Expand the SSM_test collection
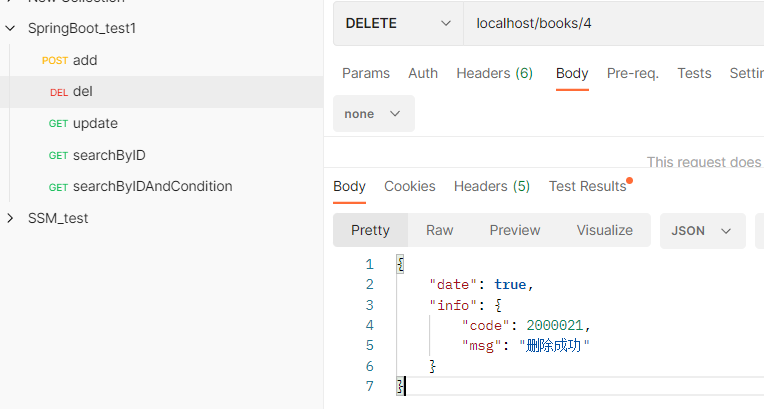This screenshot has width=764, height=409. click(x=11, y=218)
